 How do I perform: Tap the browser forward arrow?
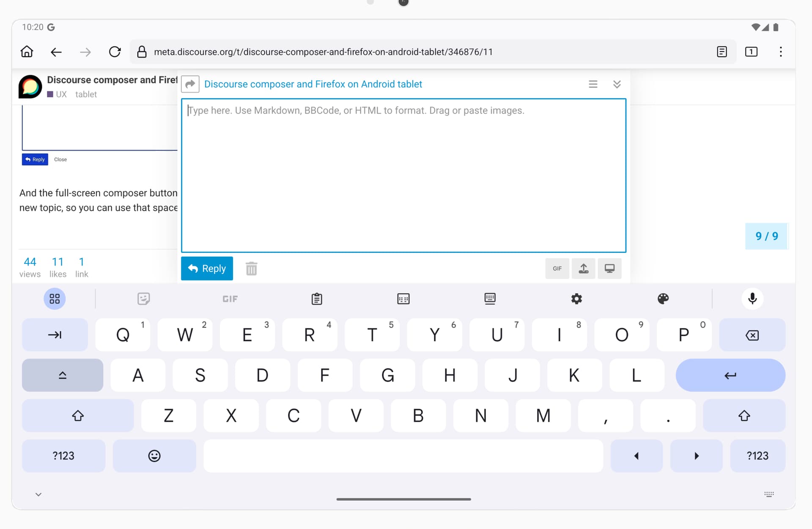point(85,52)
